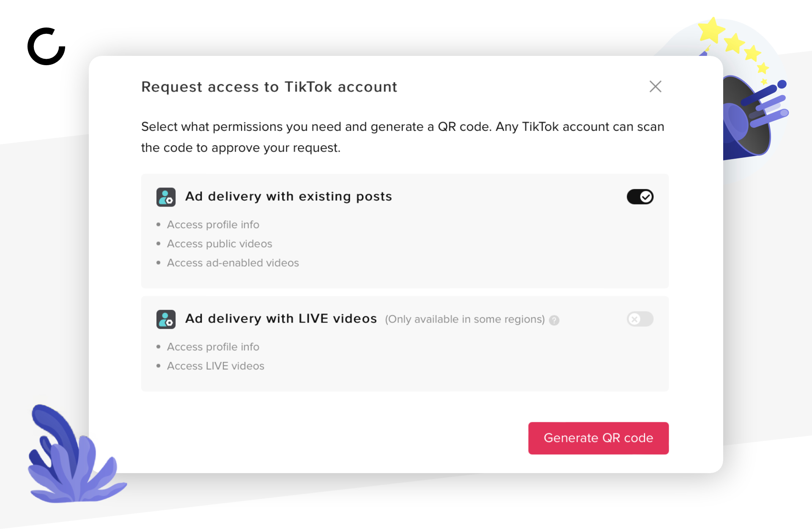
Task: Select the Ad delivery with LIVE videos heading
Action: [x=281, y=319]
